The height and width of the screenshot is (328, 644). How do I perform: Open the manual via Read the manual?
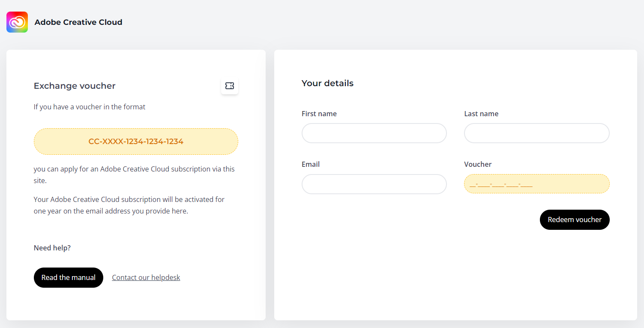pos(69,277)
